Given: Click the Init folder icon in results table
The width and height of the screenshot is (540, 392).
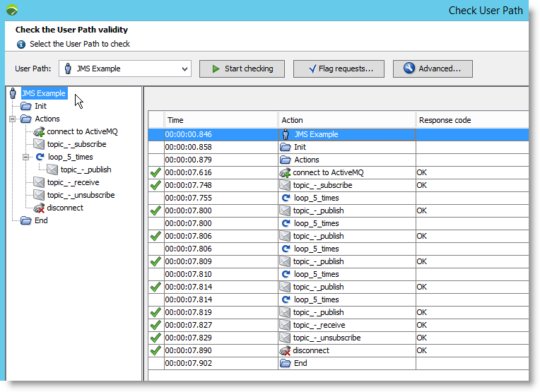Looking at the screenshot, I should point(286,147).
